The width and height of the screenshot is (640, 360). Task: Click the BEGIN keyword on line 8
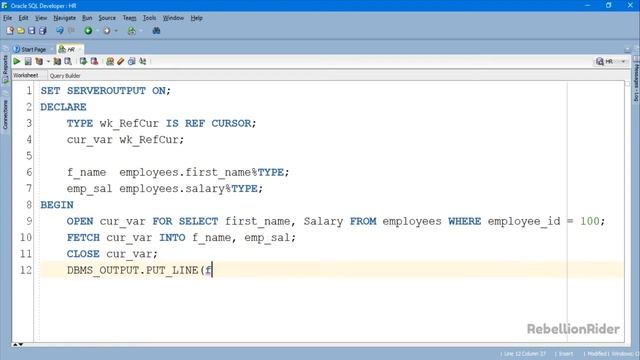click(x=57, y=205)
